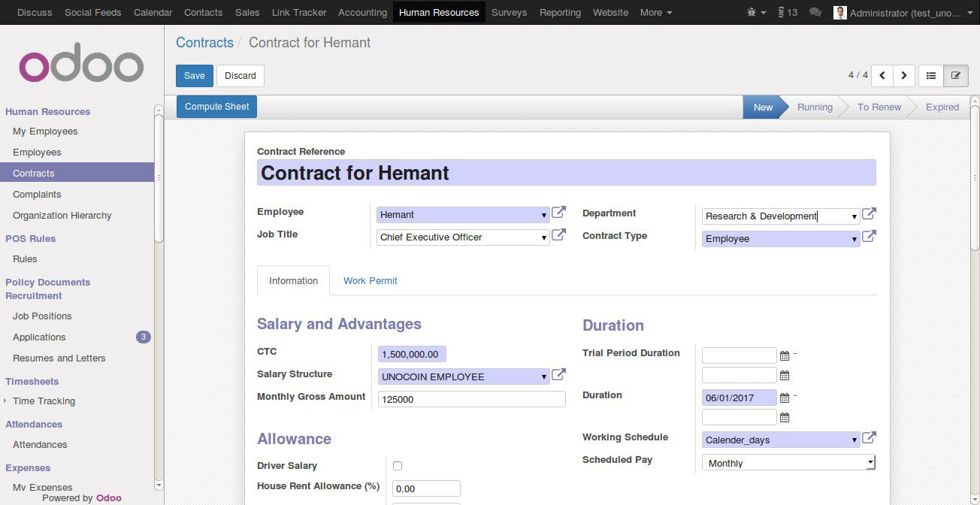Set contract status to Expired

click(942, 107)
